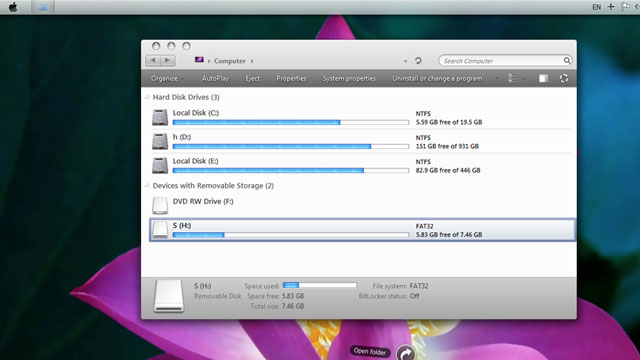This screenshot has width=640, height=360.
Task: Click Hard Disk Drives (3) header text
Action: click(186, 97)
